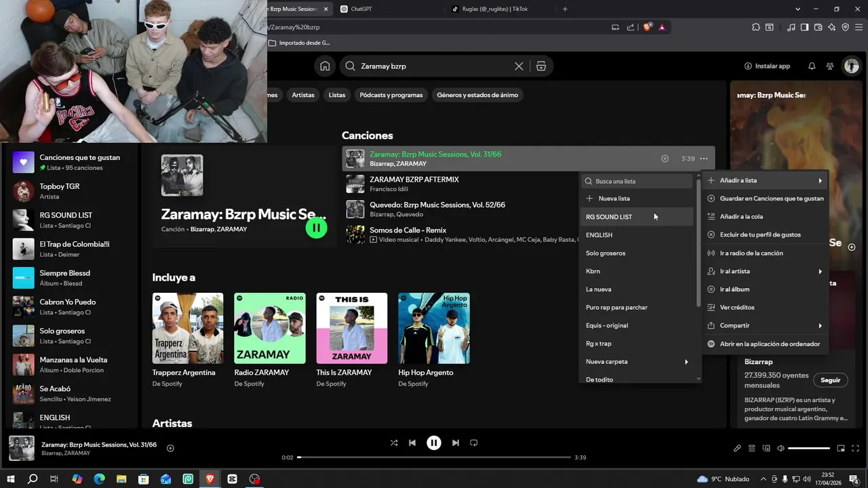Add Zaramay Vol. 31/66 row to liked songs
This screenshot has width=868, height=488.
[665, 159]
